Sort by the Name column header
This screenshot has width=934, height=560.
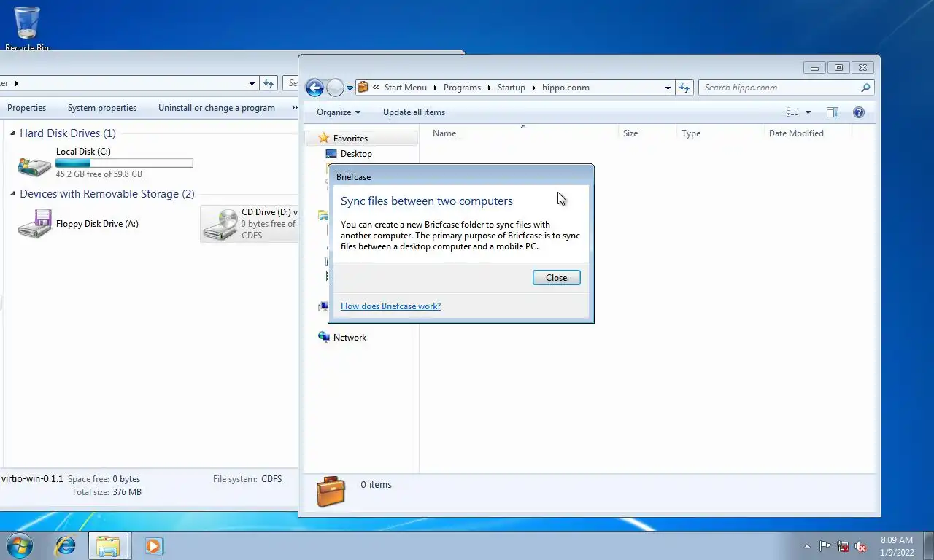click(x=522, y=133)
